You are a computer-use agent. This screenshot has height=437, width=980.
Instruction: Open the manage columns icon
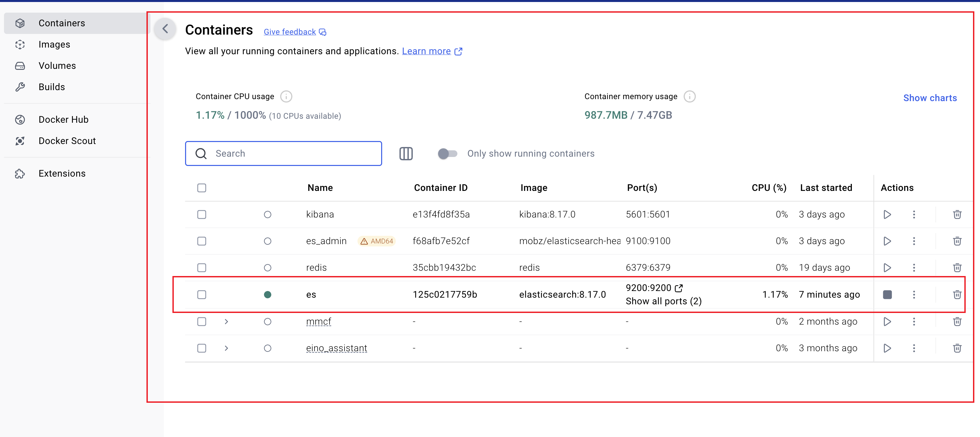406,154
